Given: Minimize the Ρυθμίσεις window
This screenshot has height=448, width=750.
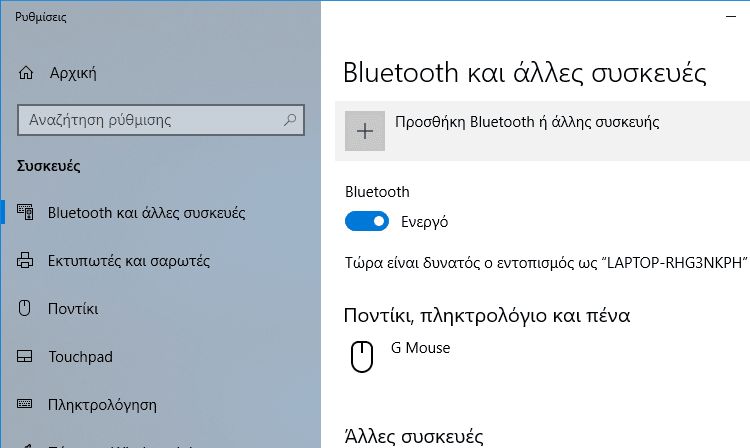Looking at the screenshot, I should point(731,17).
